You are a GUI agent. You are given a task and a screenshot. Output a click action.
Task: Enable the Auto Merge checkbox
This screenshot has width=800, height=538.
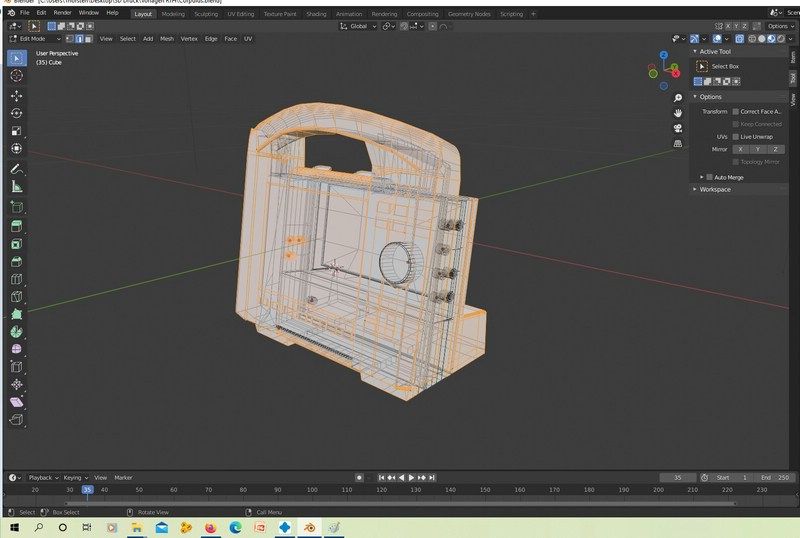710,177
